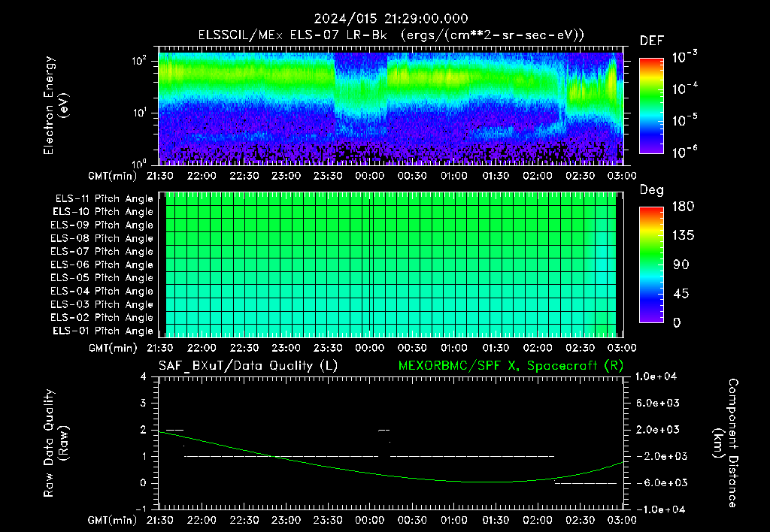770x532 pixels.
Task: Click the 45 value on Deg scale
Action: (681, 294)
